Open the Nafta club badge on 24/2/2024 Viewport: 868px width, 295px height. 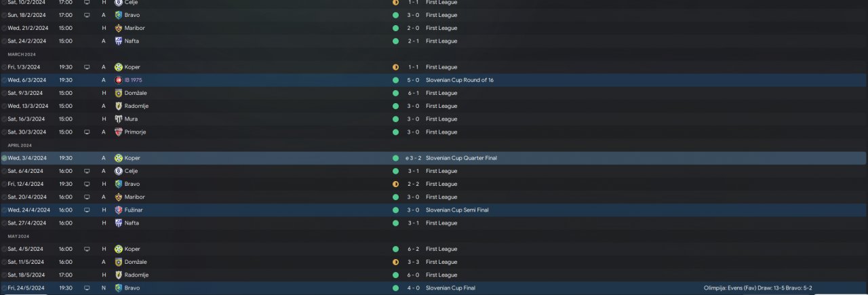[119, 41]
